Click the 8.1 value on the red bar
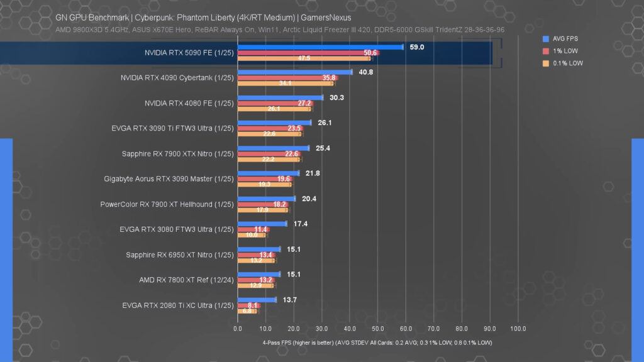 252,305
